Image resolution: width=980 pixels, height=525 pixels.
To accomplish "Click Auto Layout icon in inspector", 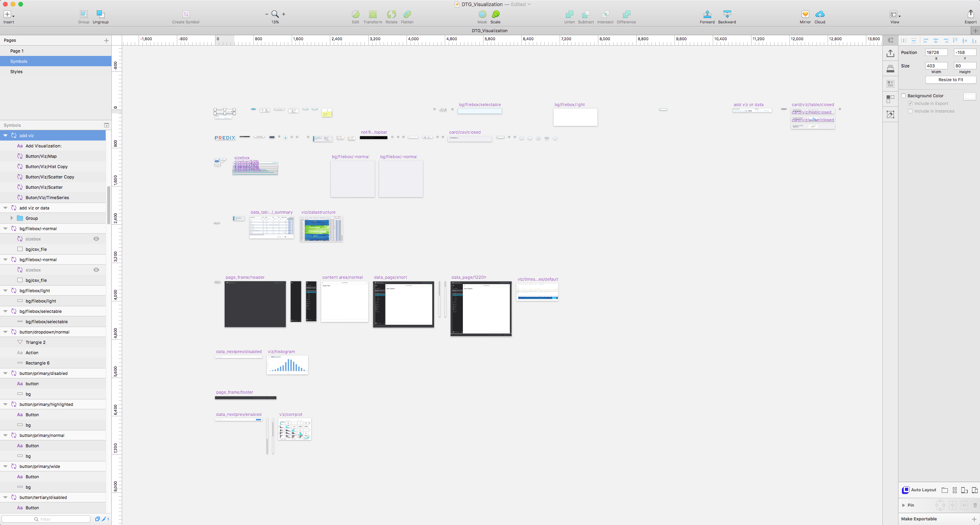I will click(x=905, y=490).
